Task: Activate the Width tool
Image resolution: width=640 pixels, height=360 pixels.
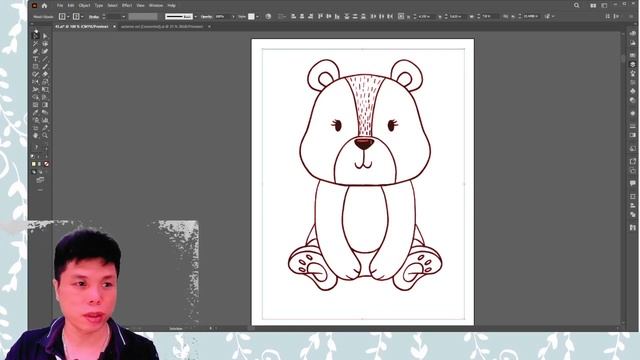Action: (x=36, y=90)
